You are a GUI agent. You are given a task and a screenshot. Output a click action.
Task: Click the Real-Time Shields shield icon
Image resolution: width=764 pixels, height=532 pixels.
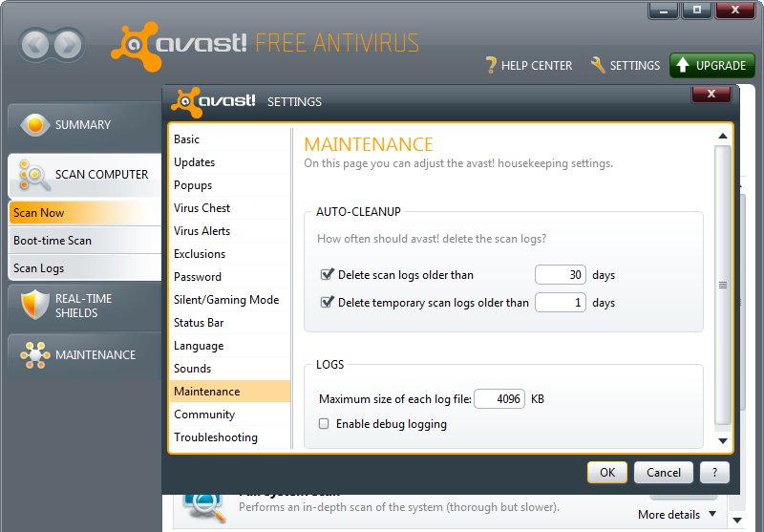click(x=35, y=305)
